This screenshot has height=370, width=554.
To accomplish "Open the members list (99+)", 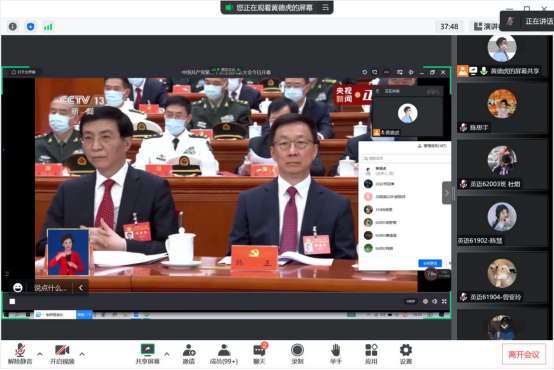I will [x=224, y=353].
